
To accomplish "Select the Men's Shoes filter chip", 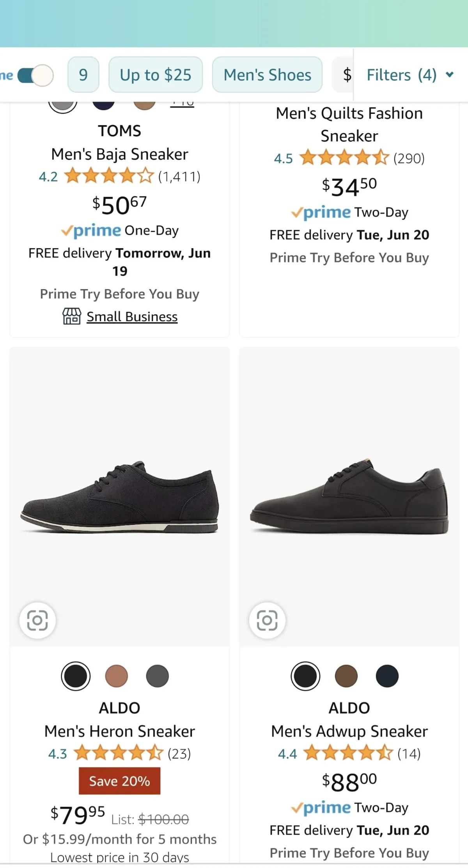I will 267,75.
